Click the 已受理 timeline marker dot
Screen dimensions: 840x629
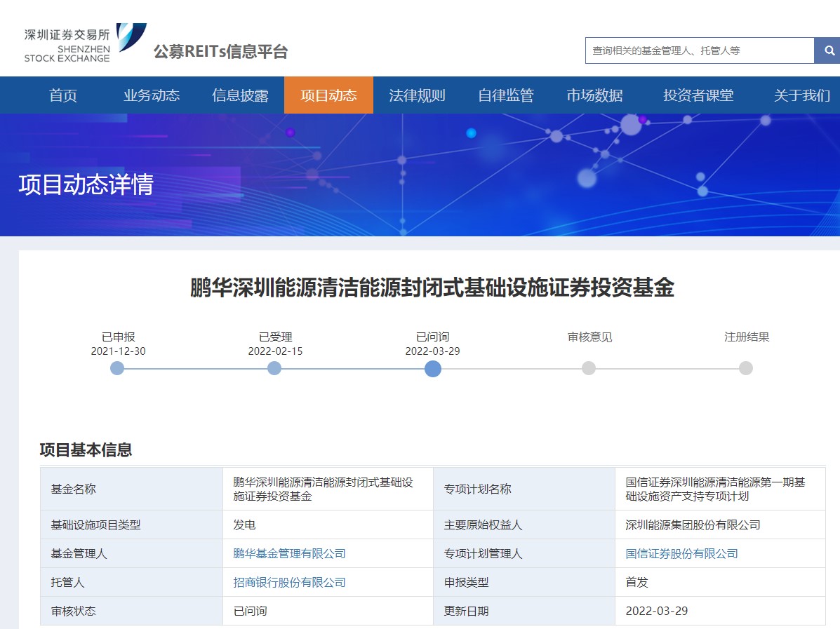(274, 368)
